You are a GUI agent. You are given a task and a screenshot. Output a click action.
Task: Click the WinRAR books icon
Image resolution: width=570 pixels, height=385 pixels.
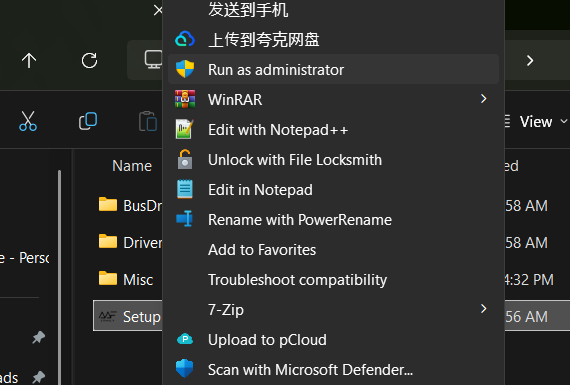coord(185,99)
